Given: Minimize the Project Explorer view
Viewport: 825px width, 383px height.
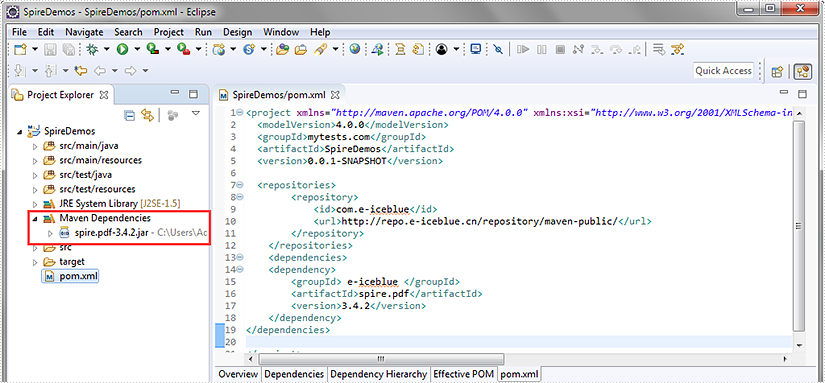Looking at the screenshot, I should [175, 94].
